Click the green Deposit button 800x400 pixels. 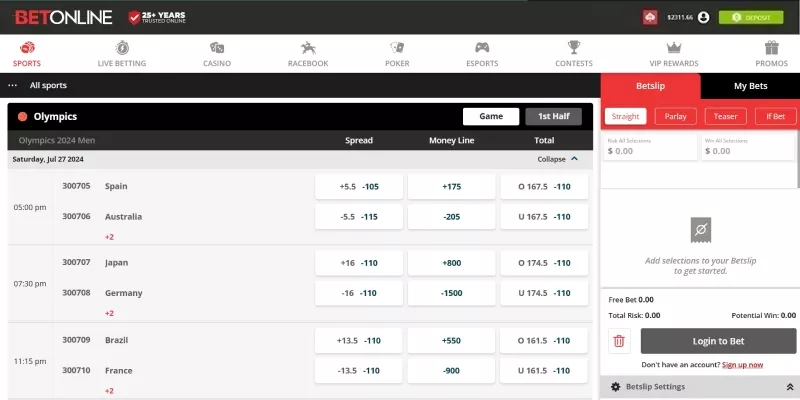[x=751, y=17]
